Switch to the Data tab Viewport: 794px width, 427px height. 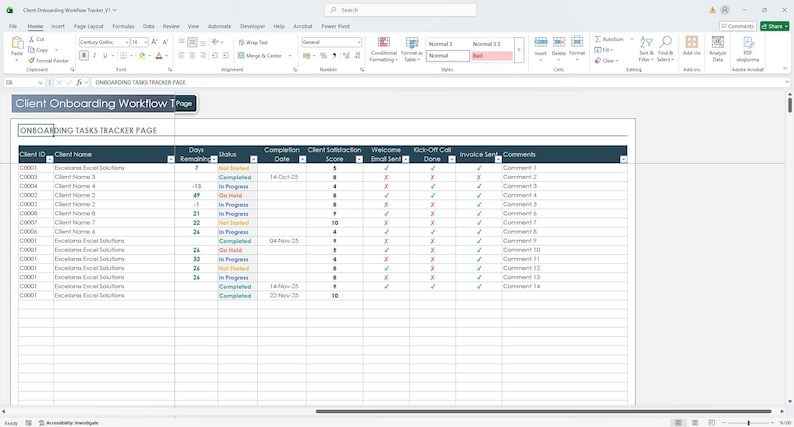[x=148, y=26]
